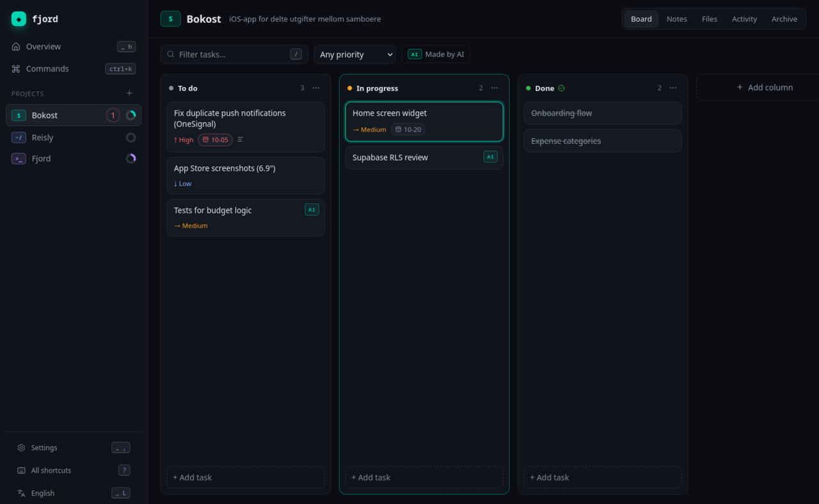Add task in the To do column
The image size is (819, 504).
pos(246,477)
